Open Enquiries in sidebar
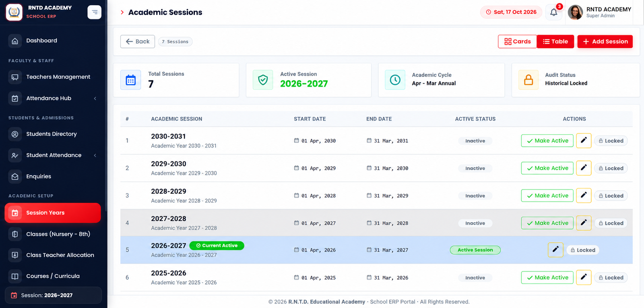The width and height of the screenshot is (644, 308). point(53,177)
